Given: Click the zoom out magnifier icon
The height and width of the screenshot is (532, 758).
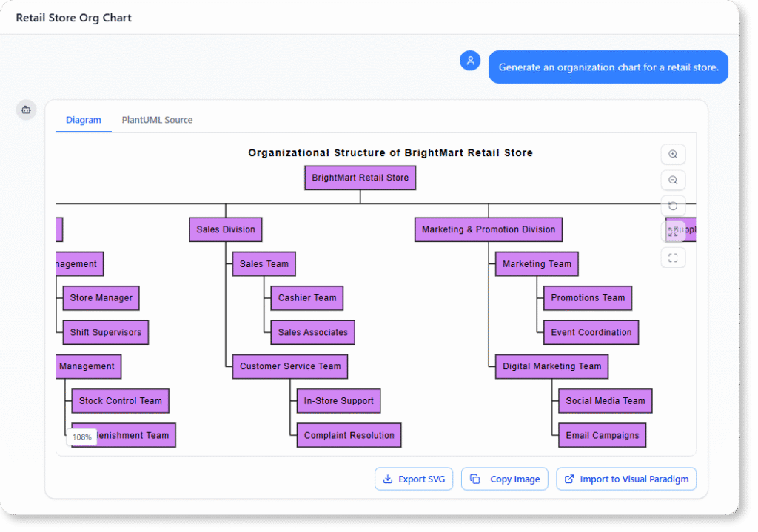Looking at the screenshot, I should coord(673,180).
